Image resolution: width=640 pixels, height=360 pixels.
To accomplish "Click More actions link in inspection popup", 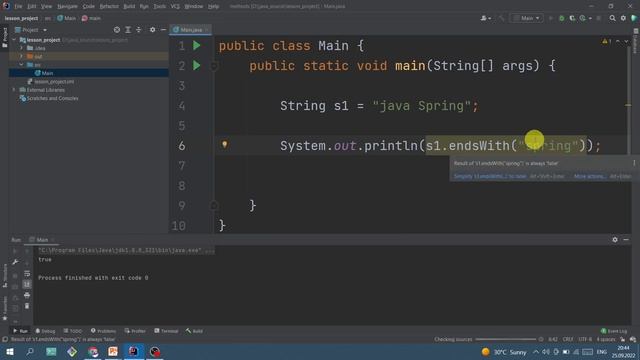I will coord(590,176).
